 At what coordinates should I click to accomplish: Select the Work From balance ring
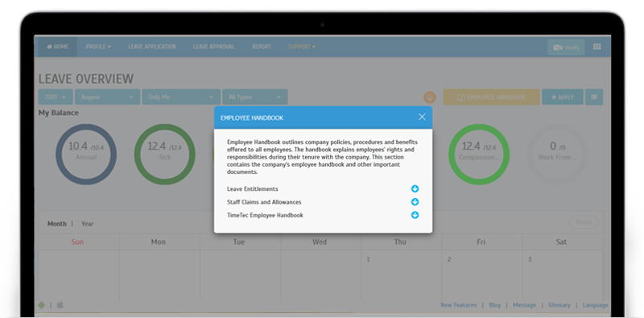[557, 154]
